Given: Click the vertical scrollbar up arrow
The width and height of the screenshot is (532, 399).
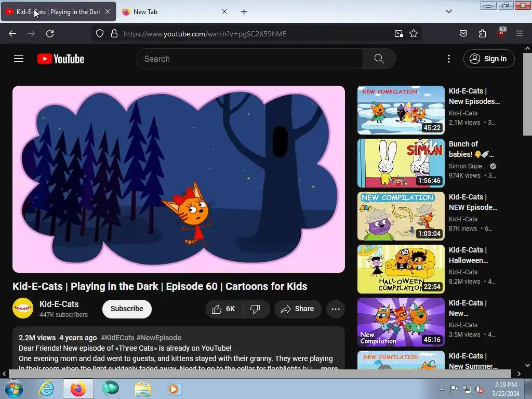Looking at the screenshot, I should point(528,48).
